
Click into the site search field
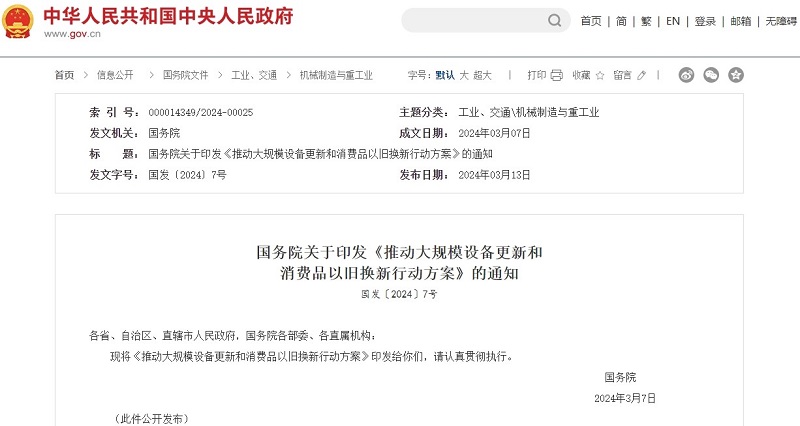[474, 20]
